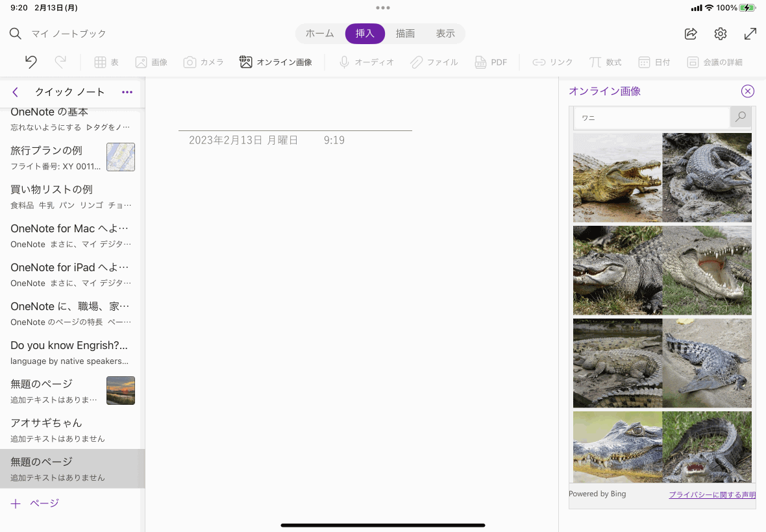766x532 pixels.
Task: Tap the three-dot multitasking indicator at top
Action: pos(383,8)
